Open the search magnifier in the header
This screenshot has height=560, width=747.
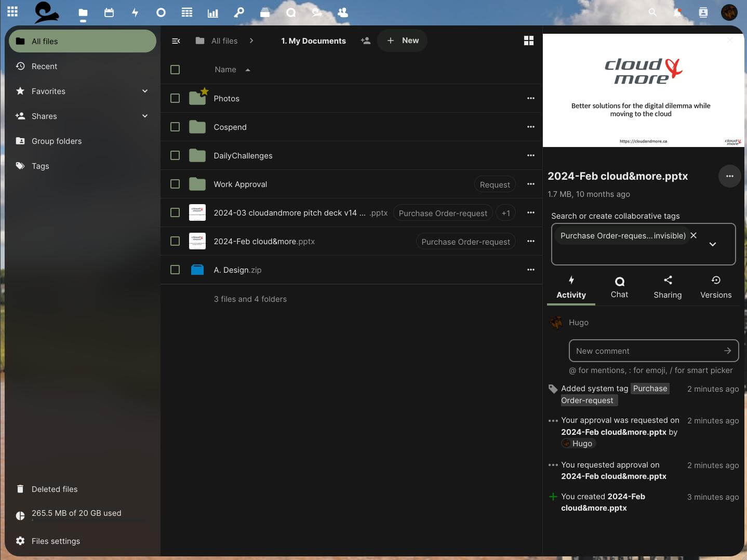(652, 12)
